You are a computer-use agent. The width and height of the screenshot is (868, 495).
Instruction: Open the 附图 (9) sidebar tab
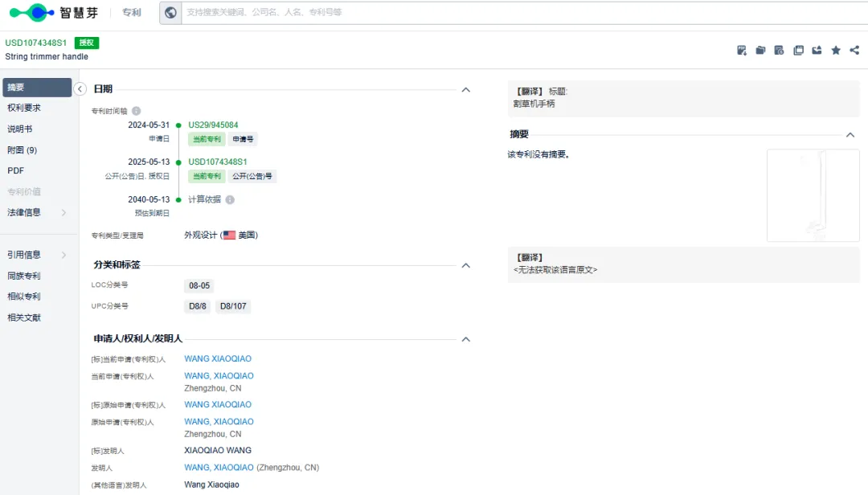(x=23, y=150)
